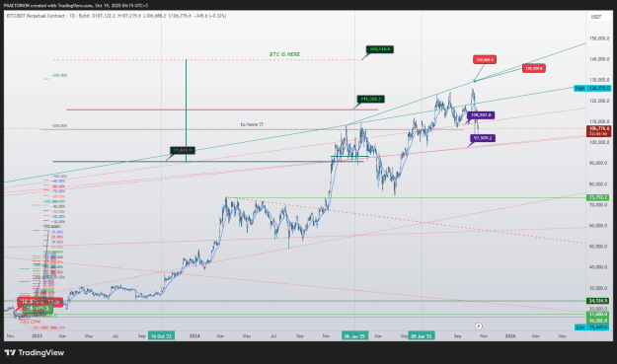
Task: Select the "to here ??" annotation text
Action: (x=252, y=124)
